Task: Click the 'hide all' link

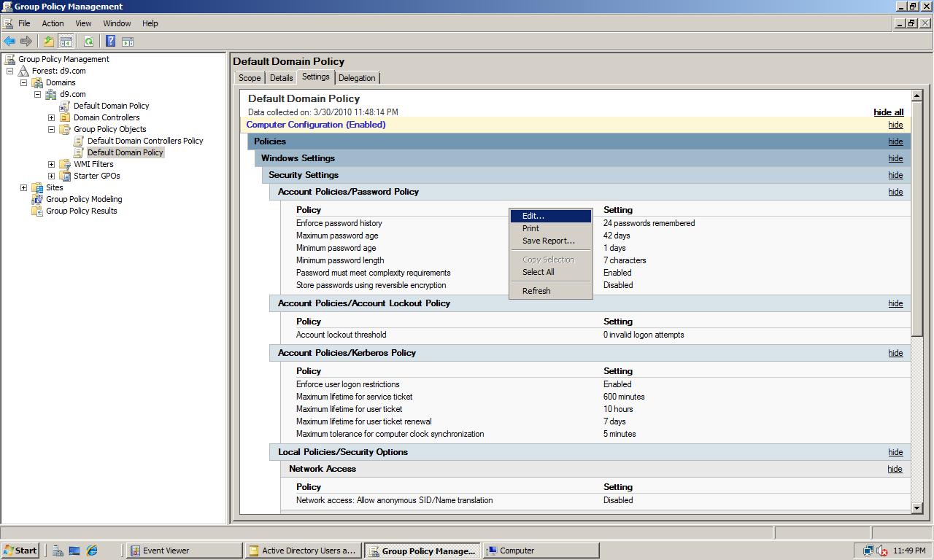Action: pos(889,112)
